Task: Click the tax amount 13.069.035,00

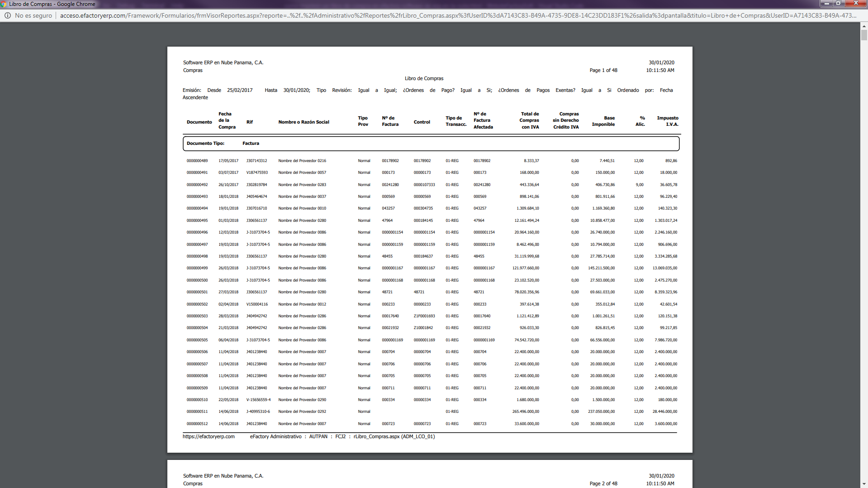Action: pos(665,268)
